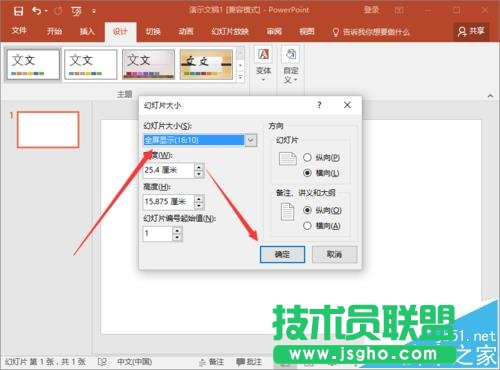Switch to the Insert (插入) tab
500x370 pixels.
(x=87, y=31)
